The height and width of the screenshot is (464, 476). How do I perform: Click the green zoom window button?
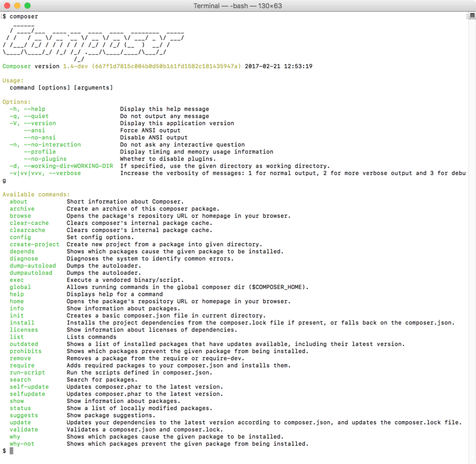27,6
